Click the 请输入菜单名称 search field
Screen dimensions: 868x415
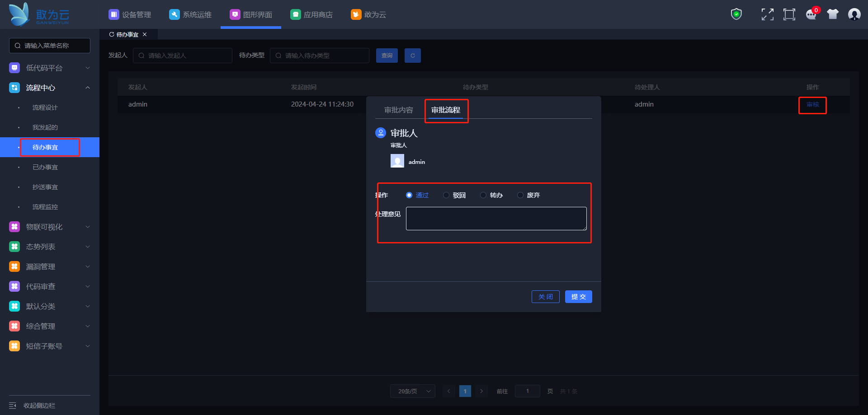pyautogui.click(x=50, y=46)
